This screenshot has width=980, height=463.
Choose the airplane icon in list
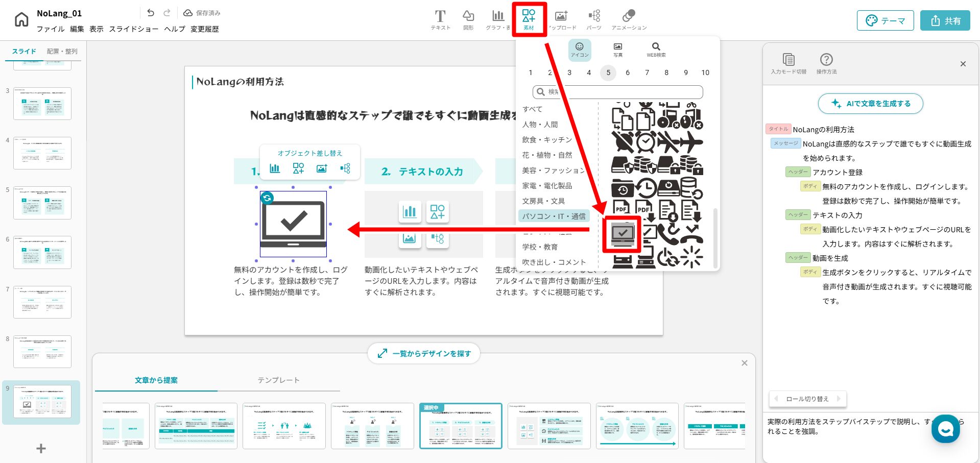(x=691, y=142)
